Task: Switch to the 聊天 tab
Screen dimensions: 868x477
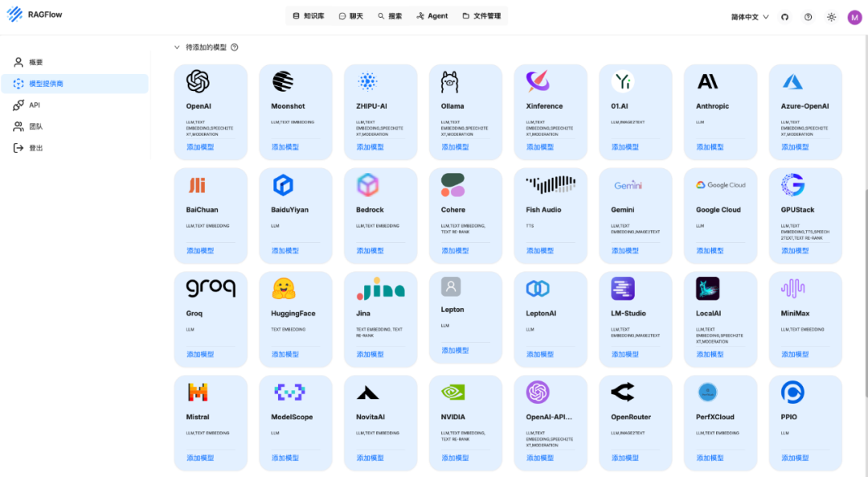Action: [351, 16]
